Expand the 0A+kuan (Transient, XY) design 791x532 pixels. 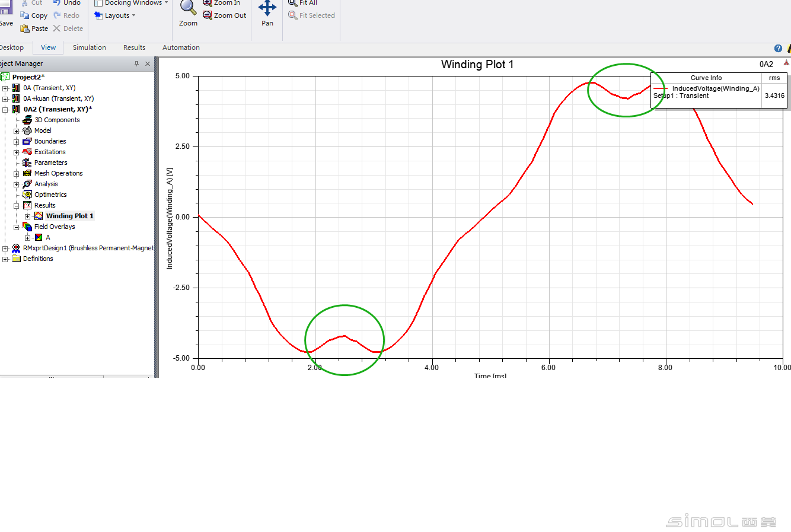5,99
